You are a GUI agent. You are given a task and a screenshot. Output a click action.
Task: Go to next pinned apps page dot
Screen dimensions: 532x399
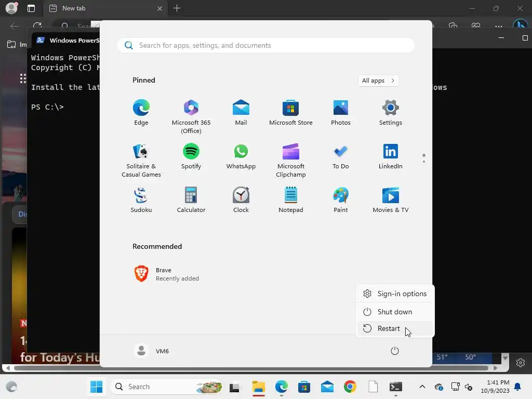[x=424, y=162]
